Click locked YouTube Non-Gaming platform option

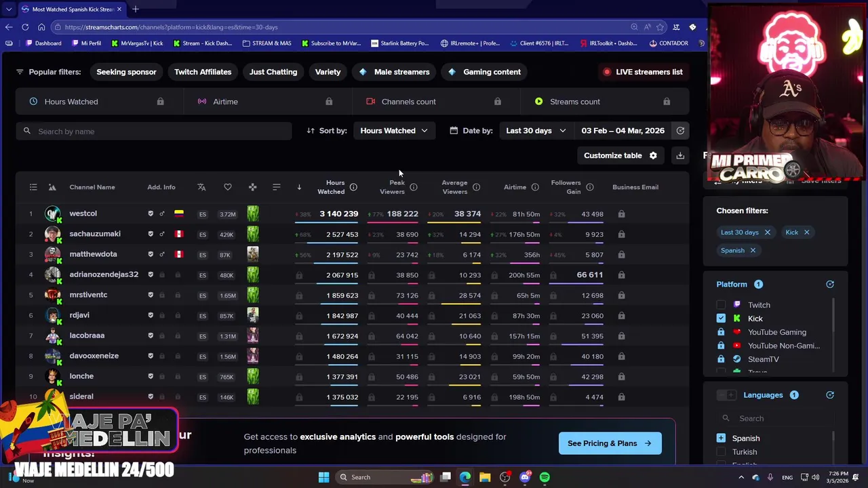click(783, 346)
